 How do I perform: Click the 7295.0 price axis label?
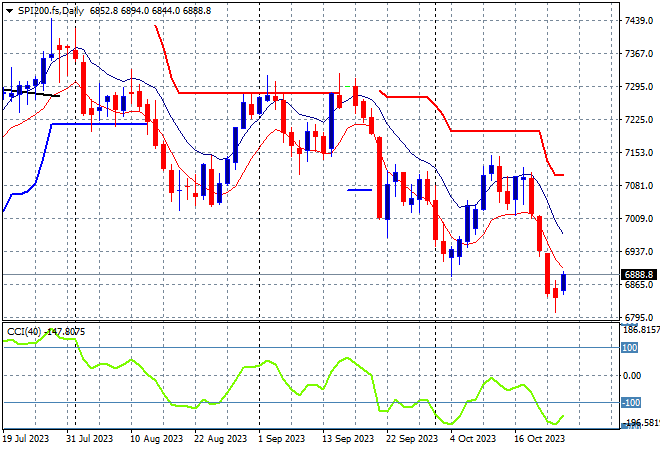click(x=639, y=87)
